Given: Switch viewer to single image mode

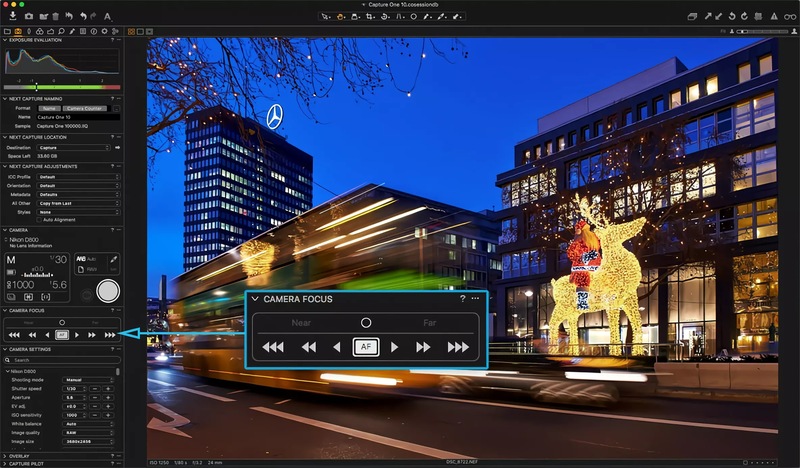Looking at the screenshot, I should (x=140, y=31).
